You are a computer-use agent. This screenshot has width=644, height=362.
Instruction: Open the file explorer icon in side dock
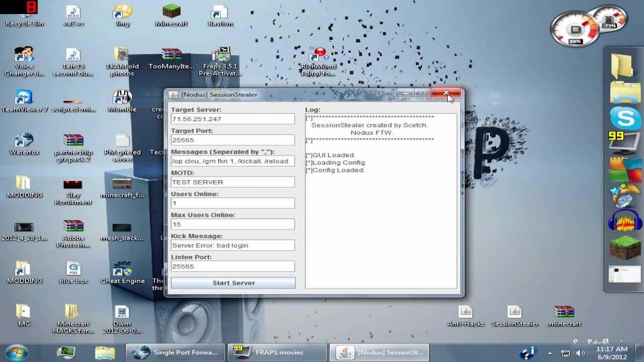coord(625,93)
